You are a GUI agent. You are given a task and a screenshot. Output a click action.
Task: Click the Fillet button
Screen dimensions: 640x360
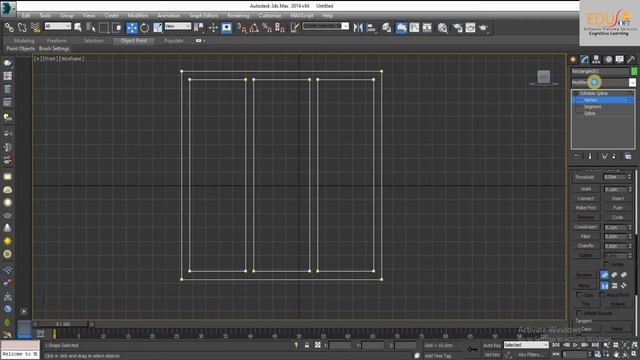[x=586, y=236]
